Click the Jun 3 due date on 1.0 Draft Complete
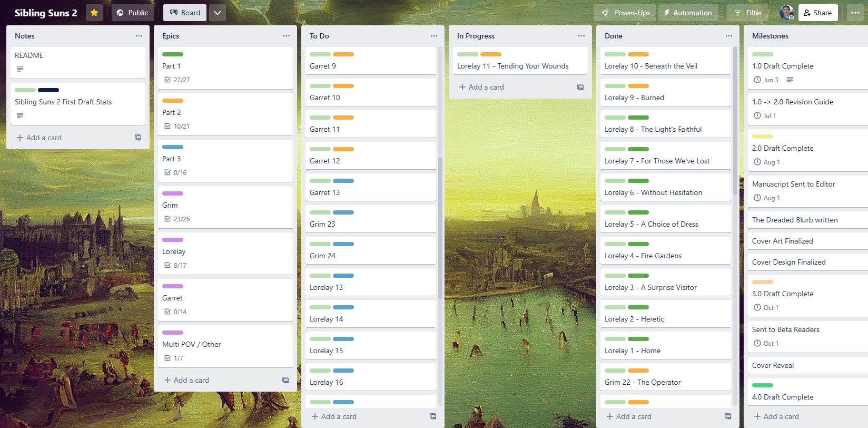The height and width of the screenshot is (428, 868). point(766,80)
